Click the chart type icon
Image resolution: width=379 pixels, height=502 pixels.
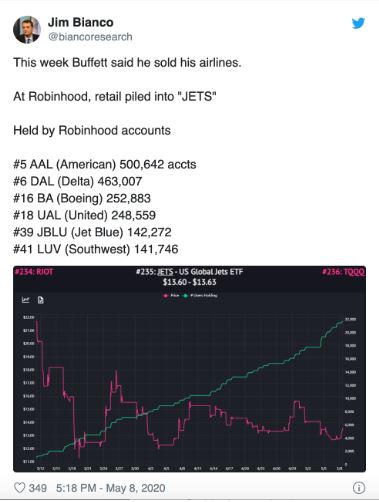[26, 300]
